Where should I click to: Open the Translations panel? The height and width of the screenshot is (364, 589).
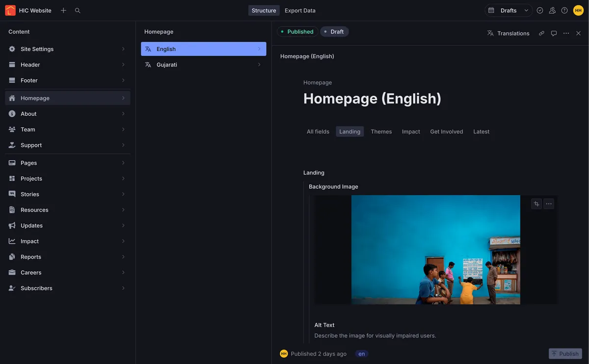point(509,33)
